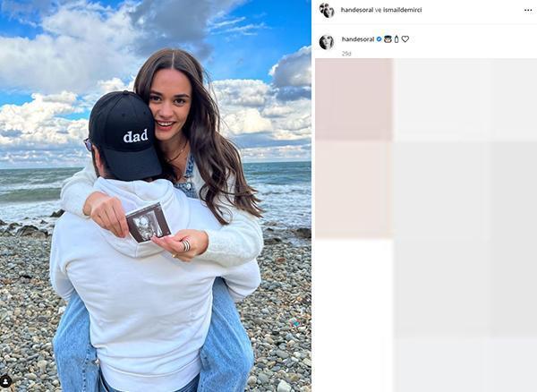Click the pink blurred block in comments
Viewport: 537px width, 392px height.
pos(354,99)
